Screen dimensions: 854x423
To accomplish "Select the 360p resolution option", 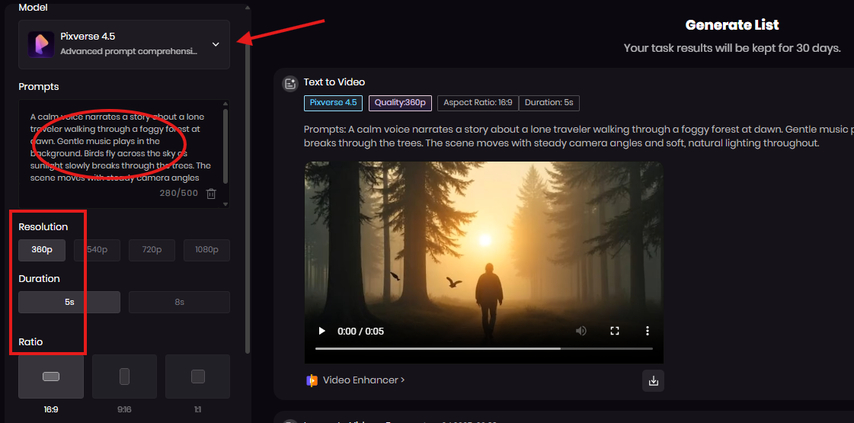I will point(42,250).
